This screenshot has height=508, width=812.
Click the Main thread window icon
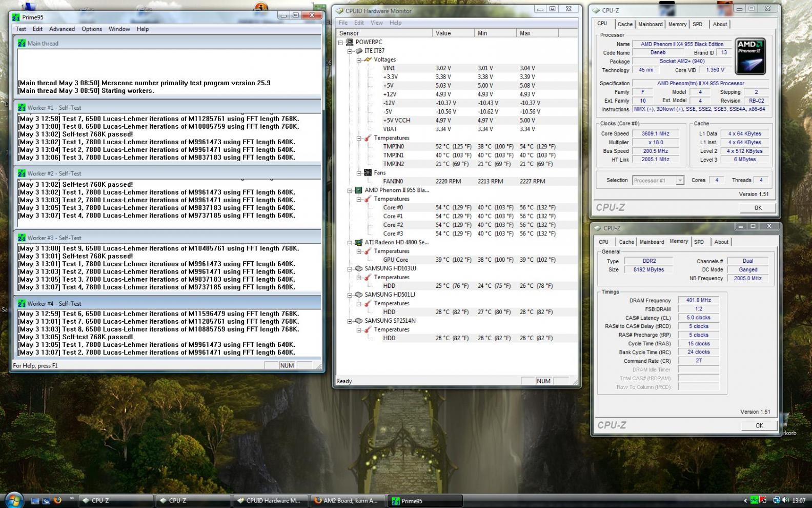coord(22,44)
